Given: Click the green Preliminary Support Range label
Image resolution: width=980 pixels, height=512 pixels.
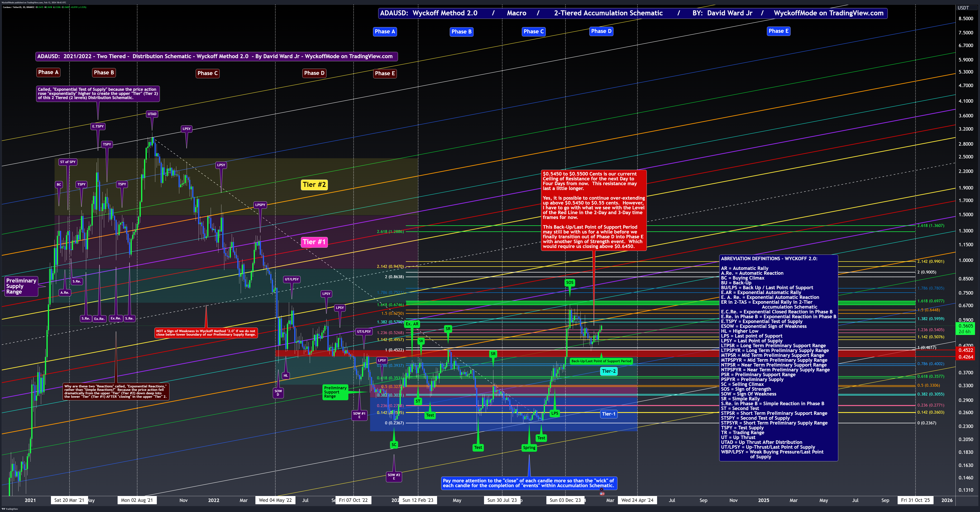Looking at the screenshot, I should (x=335, y=392).
